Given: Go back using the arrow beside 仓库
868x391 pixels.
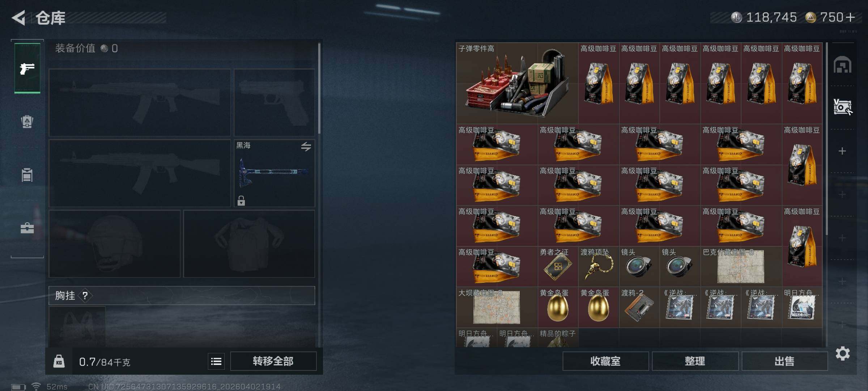Looking at the screenshot, I should tap(19, 18).
